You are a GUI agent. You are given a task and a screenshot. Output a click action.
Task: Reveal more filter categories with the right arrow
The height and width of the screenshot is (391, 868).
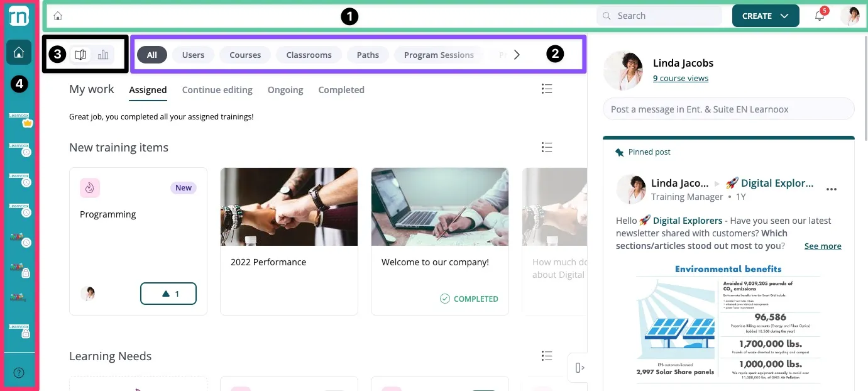517,55
